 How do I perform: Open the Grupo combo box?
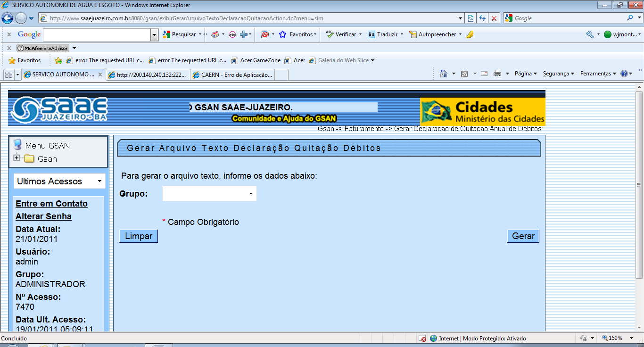click(209, 194)
